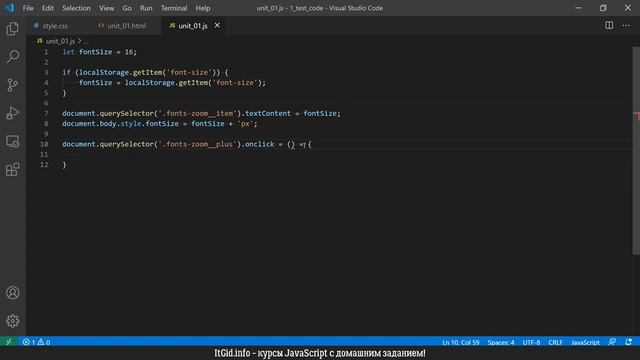
Task: Expand the breadcrumb ellipsis symbol
Action: pos(86,41)
